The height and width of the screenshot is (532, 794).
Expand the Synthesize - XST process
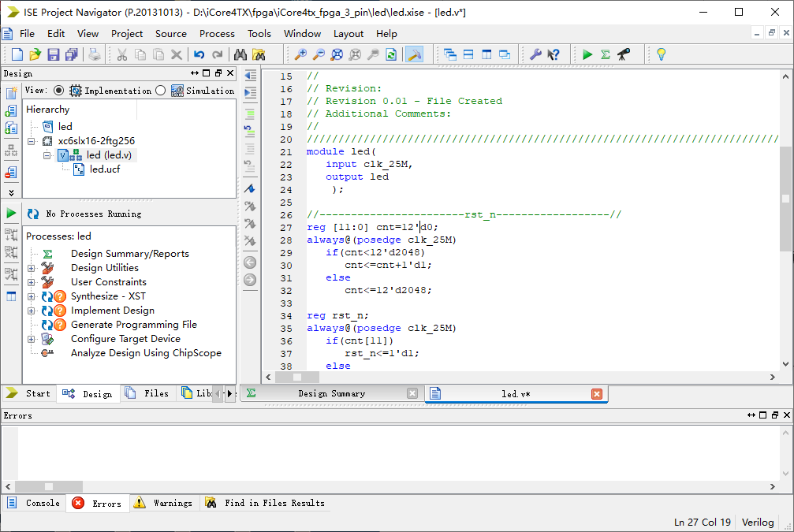(x=32, y=296)
